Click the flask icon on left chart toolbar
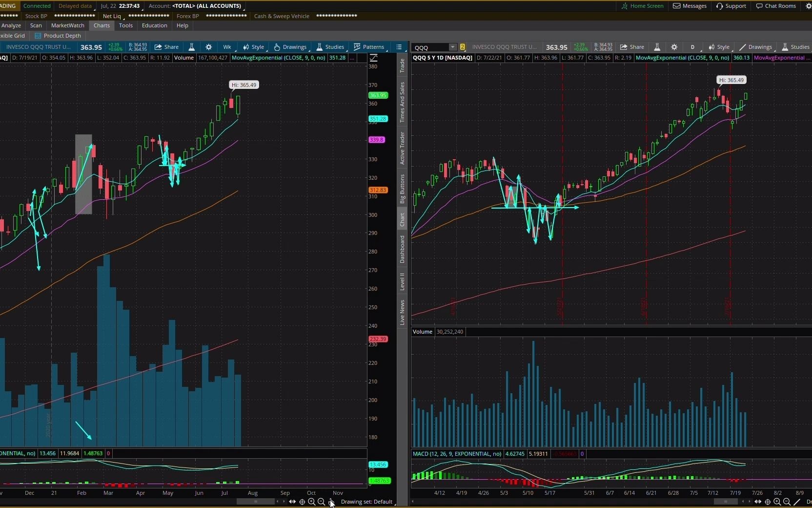This screenshot has width=812, height=508. tap(192, 47)
